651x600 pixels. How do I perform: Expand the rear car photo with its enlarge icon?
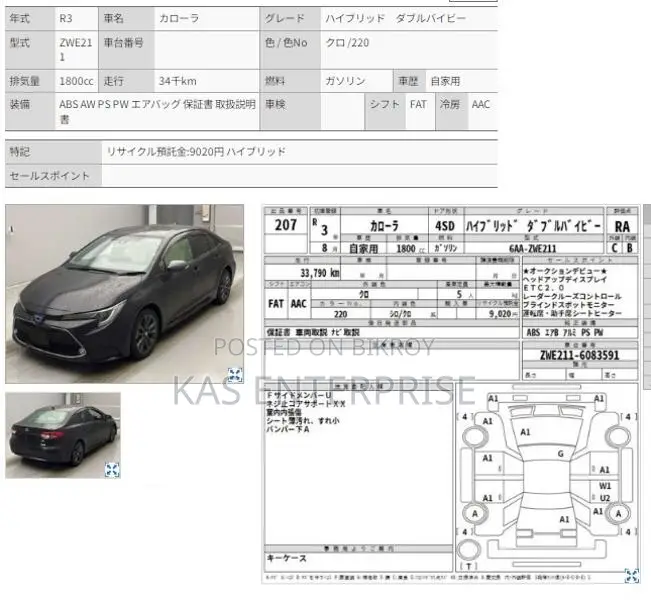pos(112,470)
